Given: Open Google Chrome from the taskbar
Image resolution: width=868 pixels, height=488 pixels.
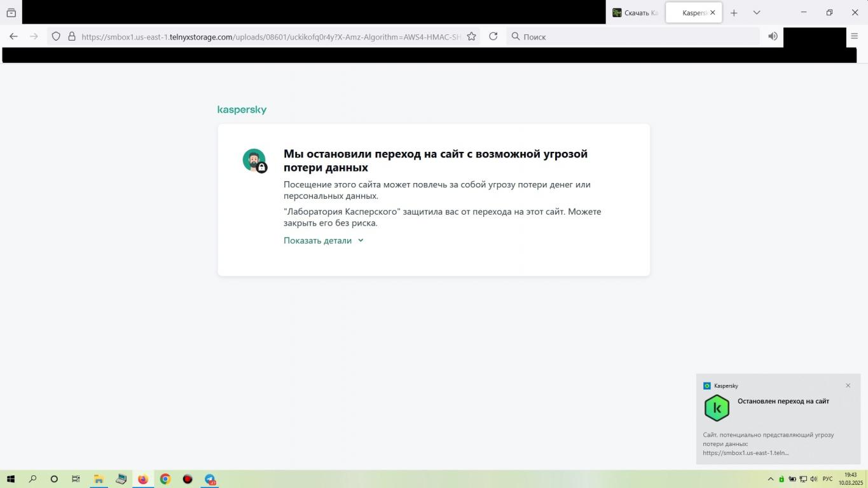Looking at the screenshot, I should 165,479.
